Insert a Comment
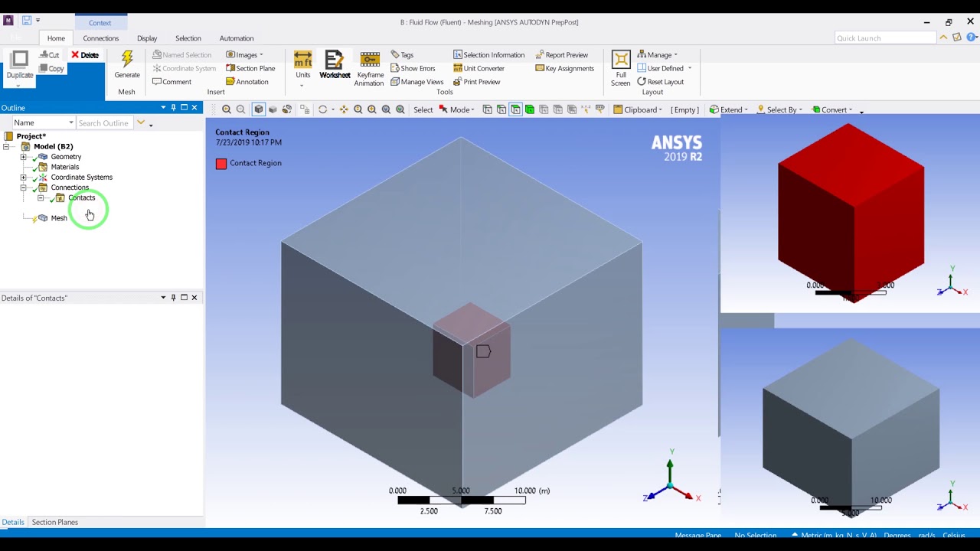The width and height of the screenshot is (980, 551). coord(171,82)
